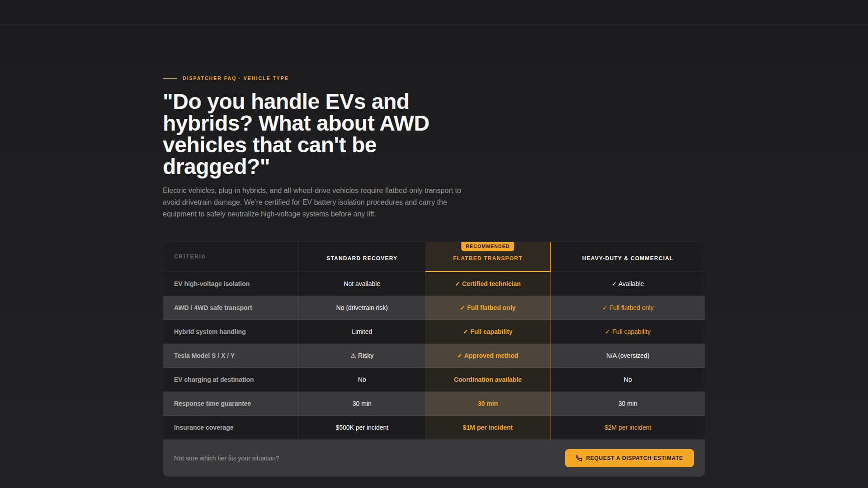Click the Approved method cell for Tesla
The width and height of the screenshot is (868, 488).
pyautogui.click(x=487, y=356)
